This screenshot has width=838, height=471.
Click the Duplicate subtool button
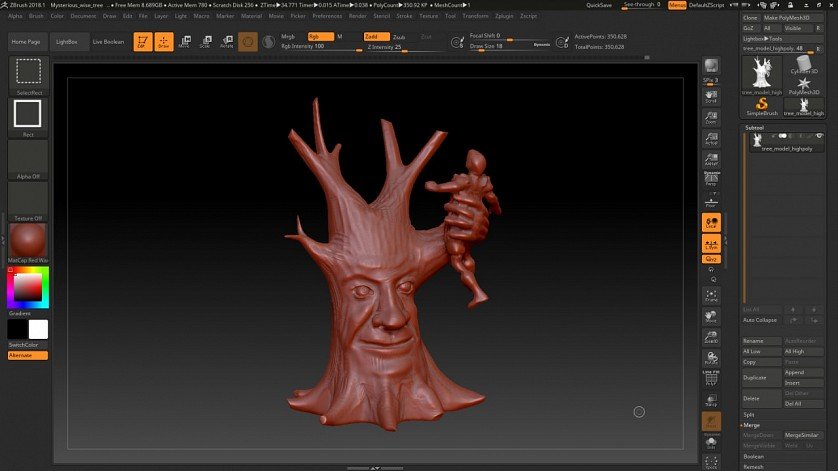coord(762,377)
